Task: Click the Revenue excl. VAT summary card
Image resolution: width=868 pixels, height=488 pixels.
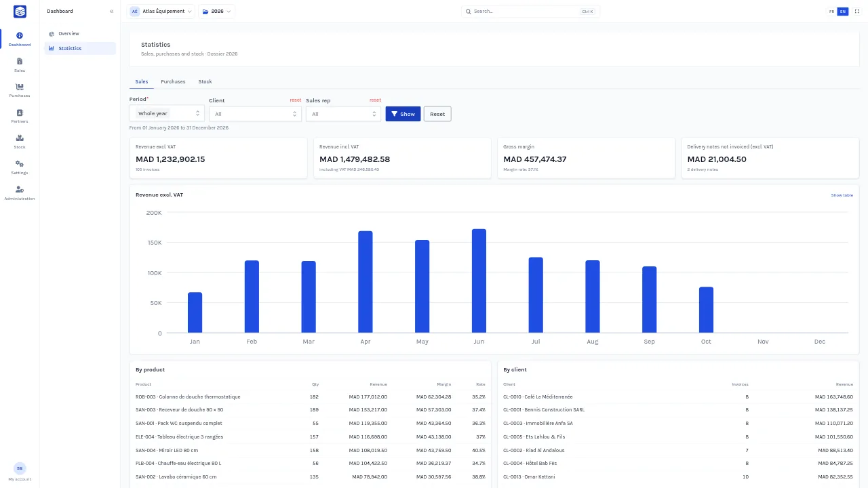Action: (x=218, y=159)
